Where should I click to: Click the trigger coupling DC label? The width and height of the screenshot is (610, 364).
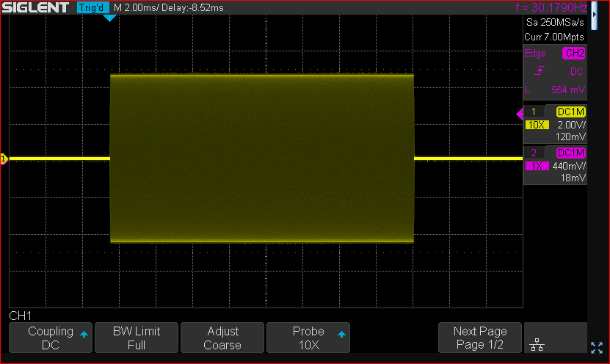pos(576,72)
